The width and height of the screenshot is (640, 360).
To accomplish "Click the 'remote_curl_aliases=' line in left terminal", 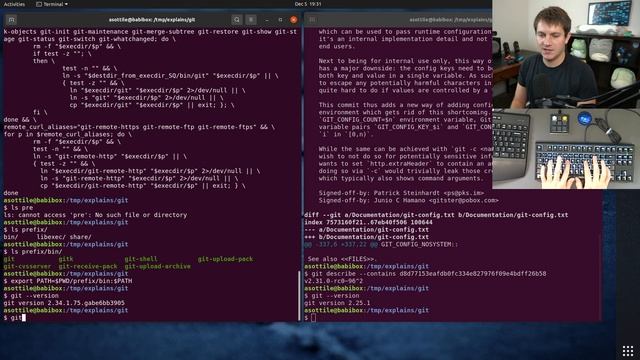I will 139,127.
